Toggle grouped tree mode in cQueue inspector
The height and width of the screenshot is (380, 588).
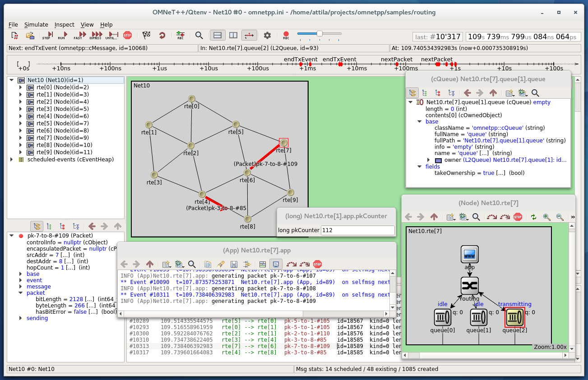click(x=412, y=93)
